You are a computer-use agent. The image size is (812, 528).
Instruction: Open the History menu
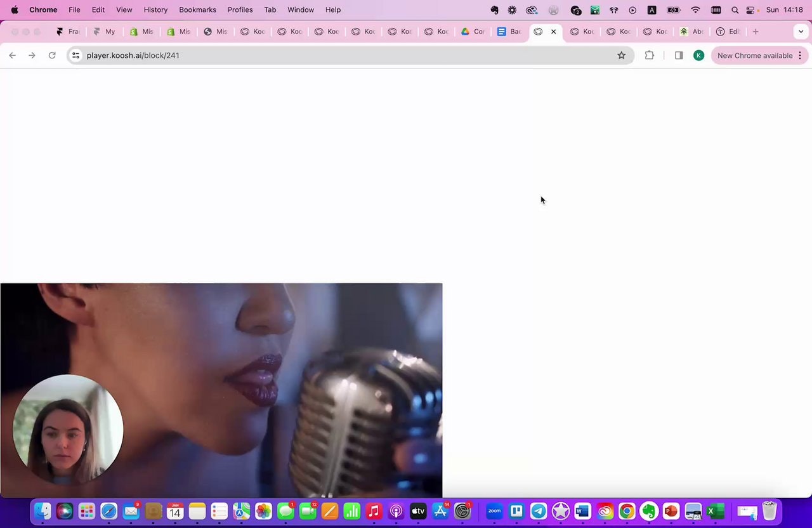coord(155,10)
